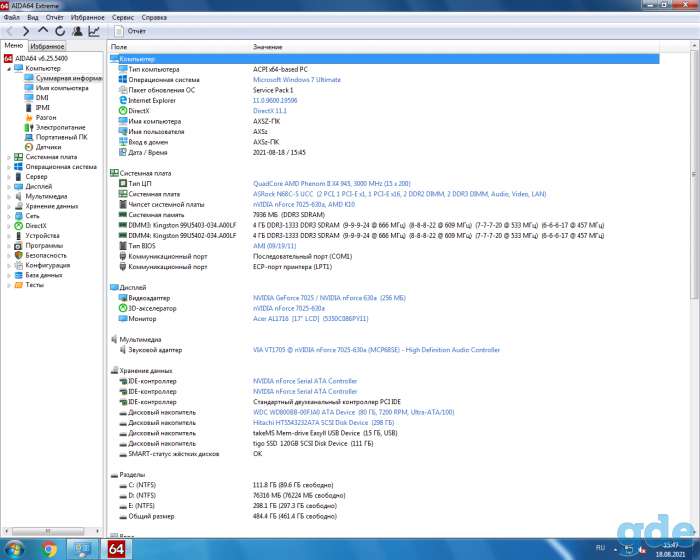This screenshot has width=700, height=560.
Task: Expand the Операционная система tree node
Action: 8,167
